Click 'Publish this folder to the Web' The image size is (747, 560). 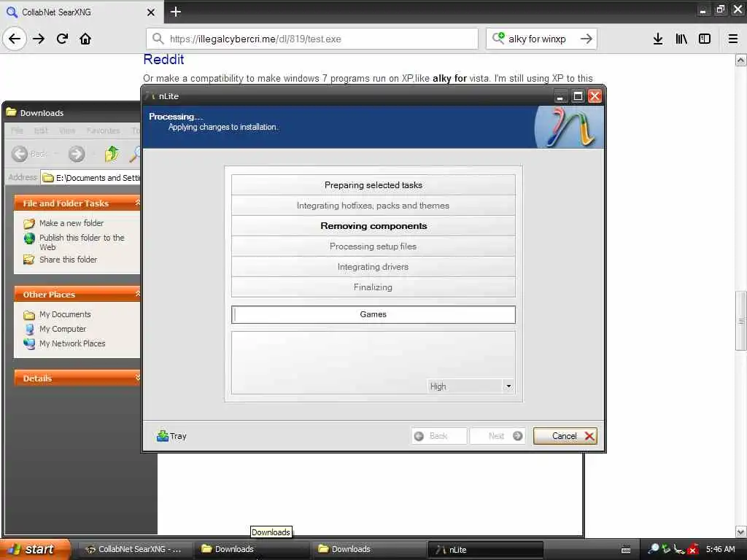point(82,242)
